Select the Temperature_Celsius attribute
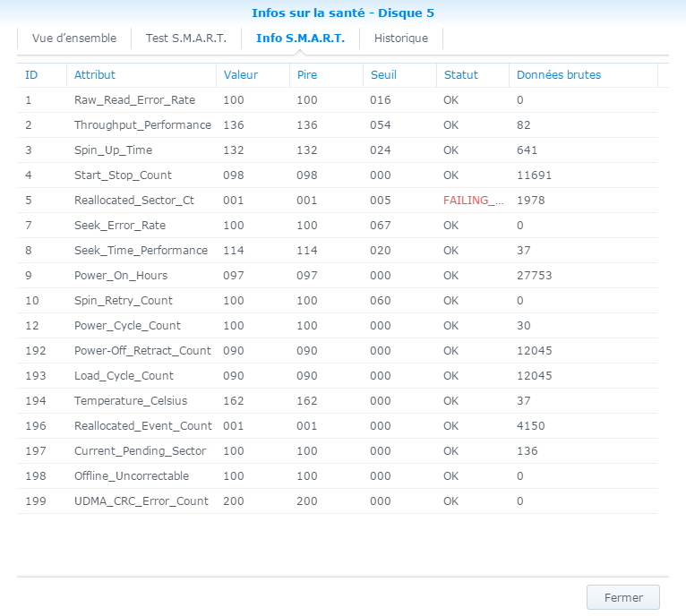 click(131, 401)
